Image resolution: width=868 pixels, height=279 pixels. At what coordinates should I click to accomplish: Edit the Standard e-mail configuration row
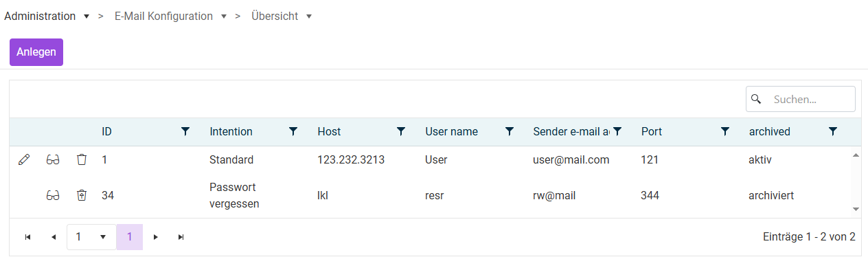tap(24, 159)
